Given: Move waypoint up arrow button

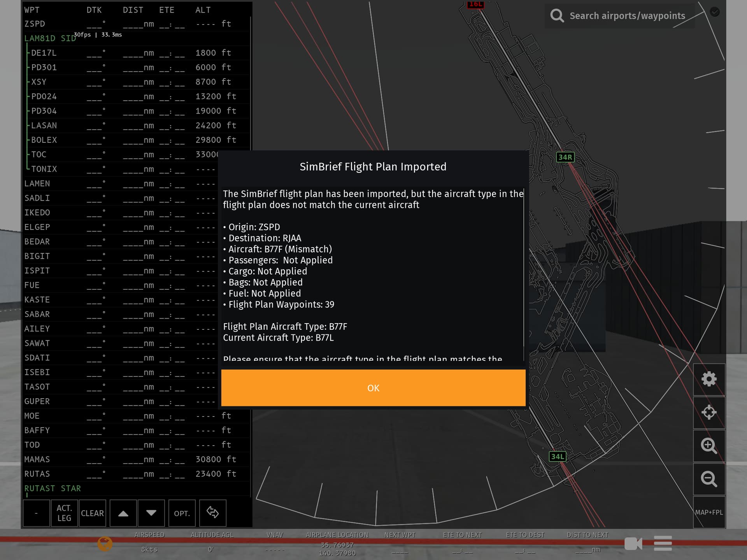Looking at the screenshot, I should 123,513.
